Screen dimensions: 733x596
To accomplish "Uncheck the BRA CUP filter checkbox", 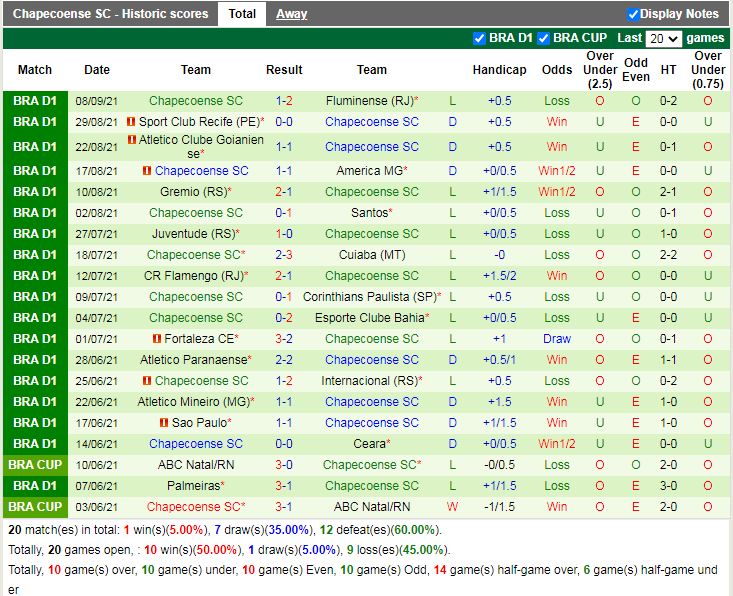I will 543,38.
